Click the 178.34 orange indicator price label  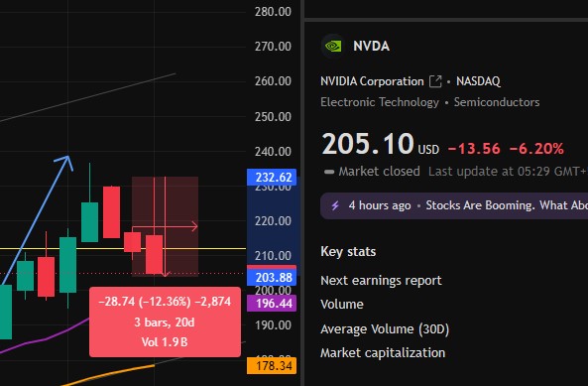[272, 366]
